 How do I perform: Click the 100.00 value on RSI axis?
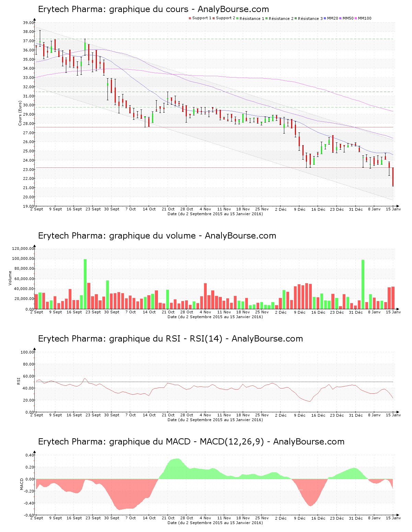coord(27,352)
